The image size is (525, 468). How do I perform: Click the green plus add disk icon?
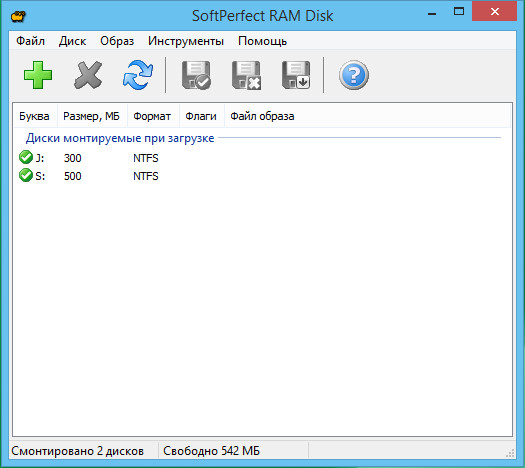click(38, 75)
